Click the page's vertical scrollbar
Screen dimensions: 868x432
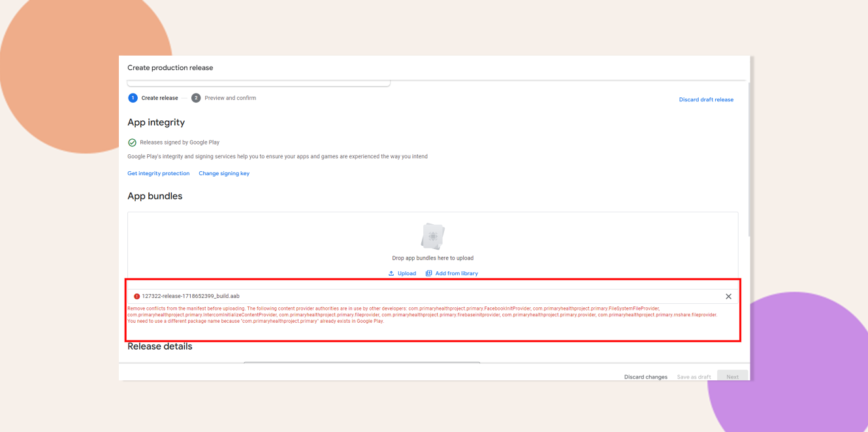click(x=749, y=160)
